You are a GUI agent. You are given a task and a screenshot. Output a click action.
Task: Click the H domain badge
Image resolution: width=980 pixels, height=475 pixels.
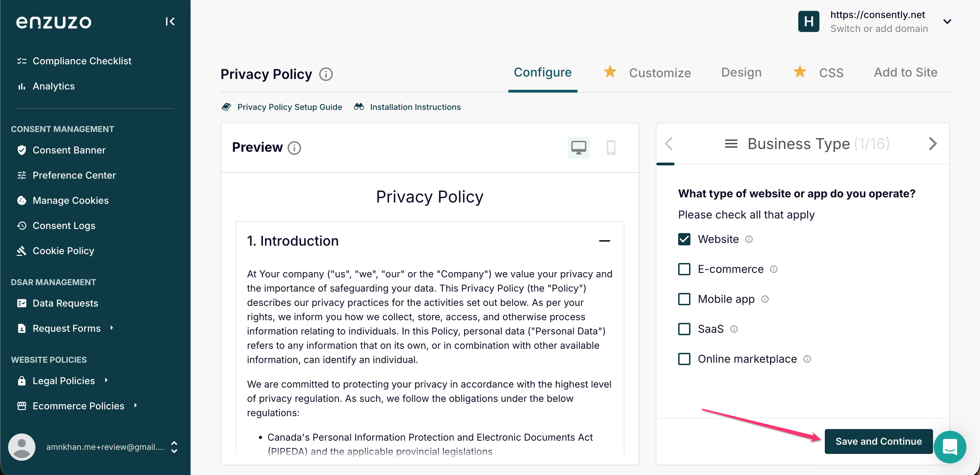(808, 21)
